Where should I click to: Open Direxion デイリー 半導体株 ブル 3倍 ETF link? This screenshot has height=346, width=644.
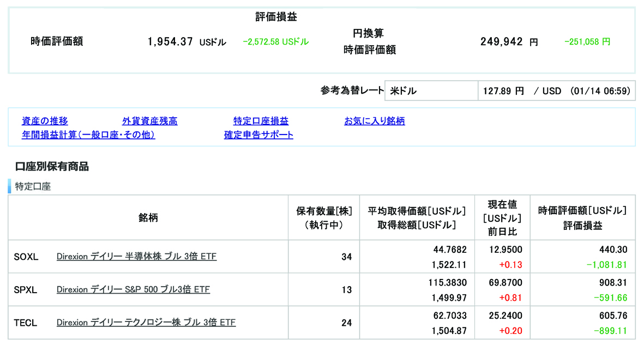click(136, 257)
